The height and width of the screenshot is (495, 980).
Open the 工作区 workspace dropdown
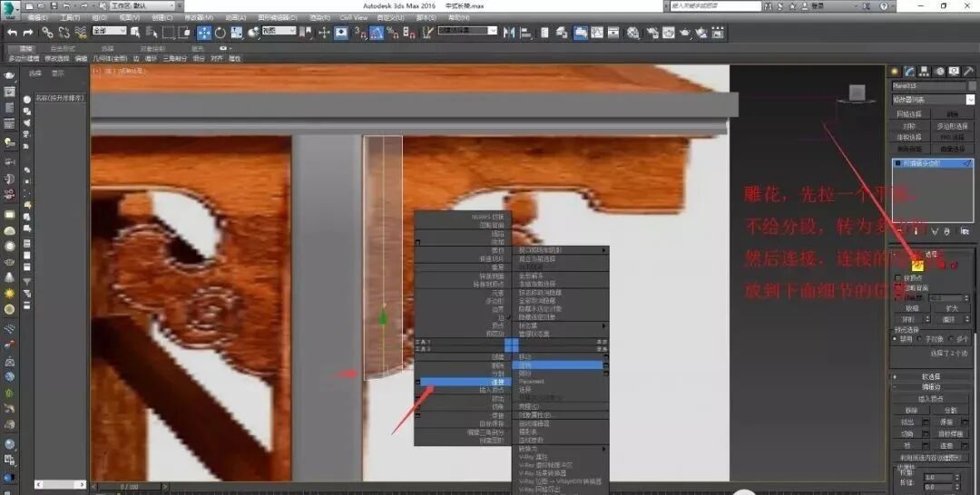pyautogui.click(x=142, y=5)
